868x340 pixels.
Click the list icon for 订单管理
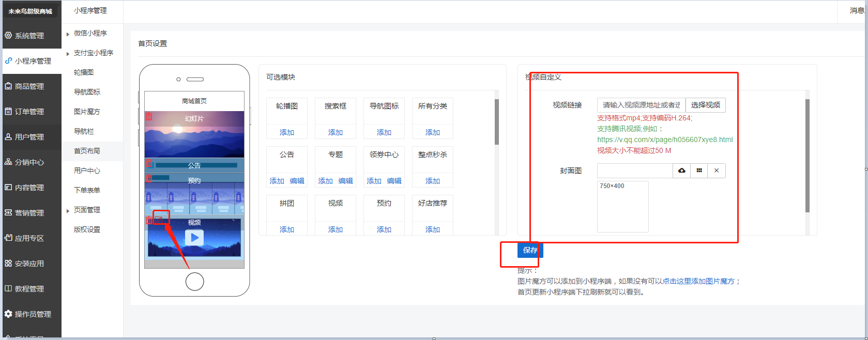[8, 112]
